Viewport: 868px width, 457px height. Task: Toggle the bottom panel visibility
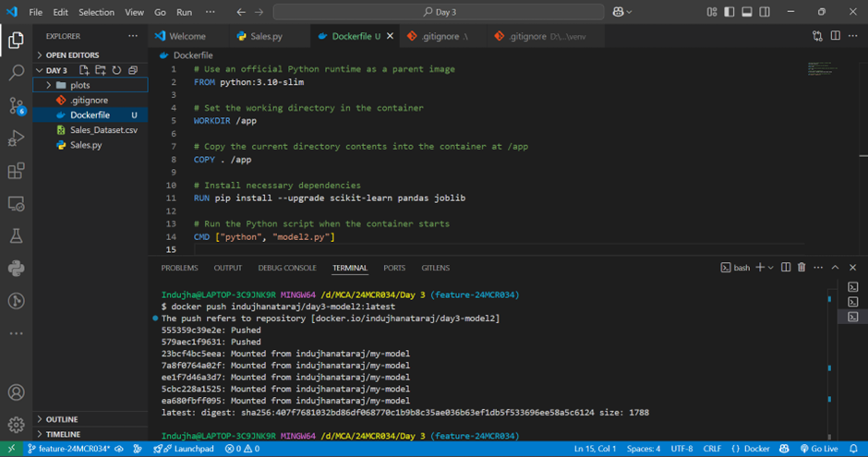point(747,12)
